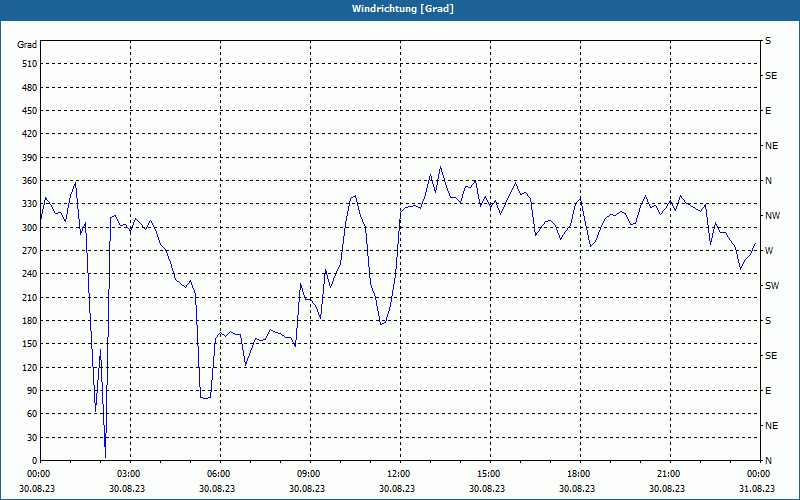This screenshot has width=800, height=500.
Task: Click the 30.08.23 date under 21:00
Action: pyautogui.click(x=667, y=488)
